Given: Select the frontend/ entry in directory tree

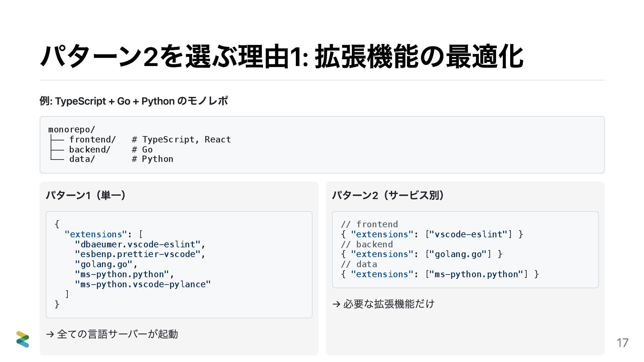Looking at the screenshot, I should pyautogui.click(x=92, y=139).
